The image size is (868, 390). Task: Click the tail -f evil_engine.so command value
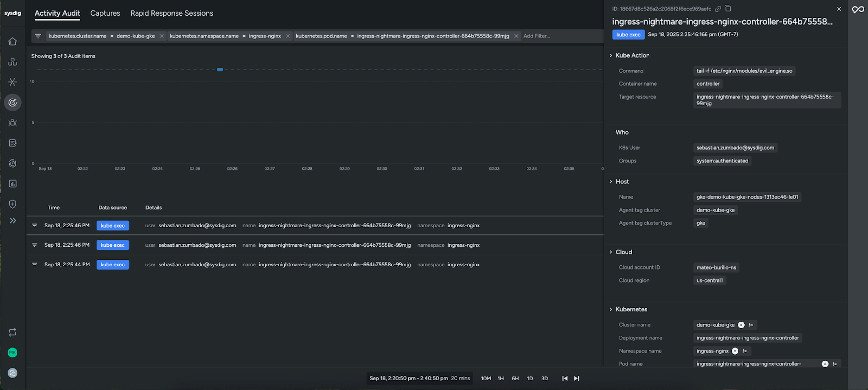point(744,71)
